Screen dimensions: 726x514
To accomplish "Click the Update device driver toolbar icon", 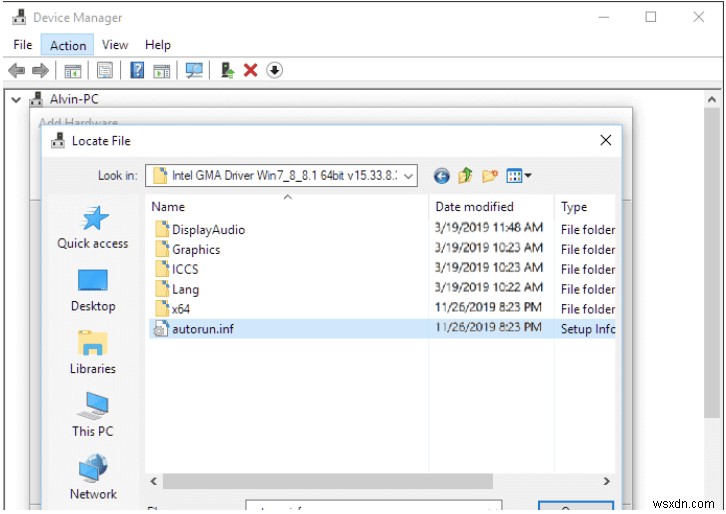I will 227,70.
